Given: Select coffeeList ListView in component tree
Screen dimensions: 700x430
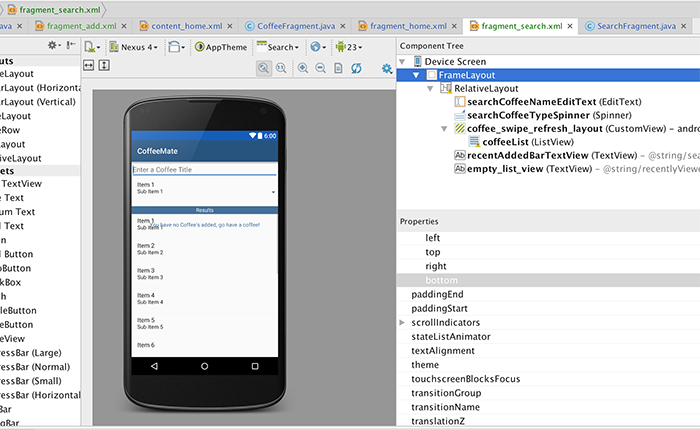Looking at the screenshot, I should 528,142.
